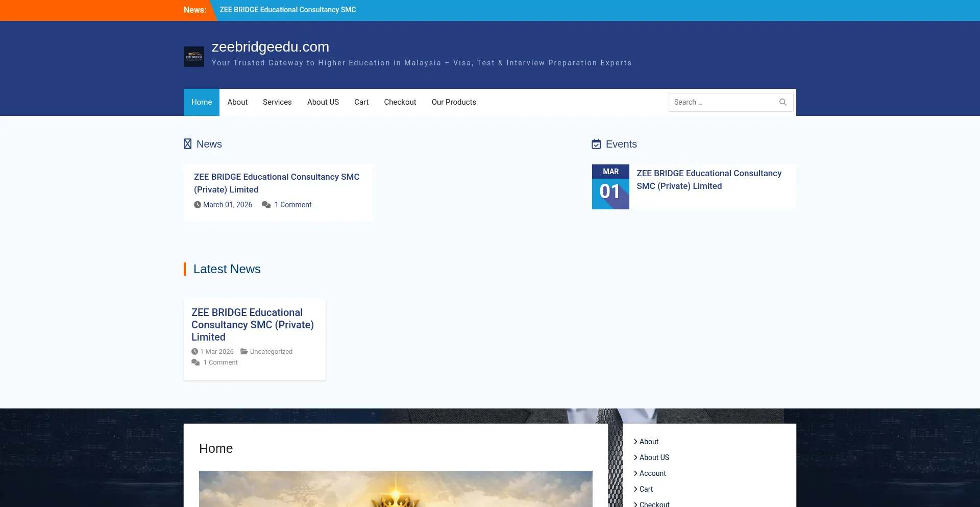
Task: Click the News section hourglass icon
Action: click(188, 144)
